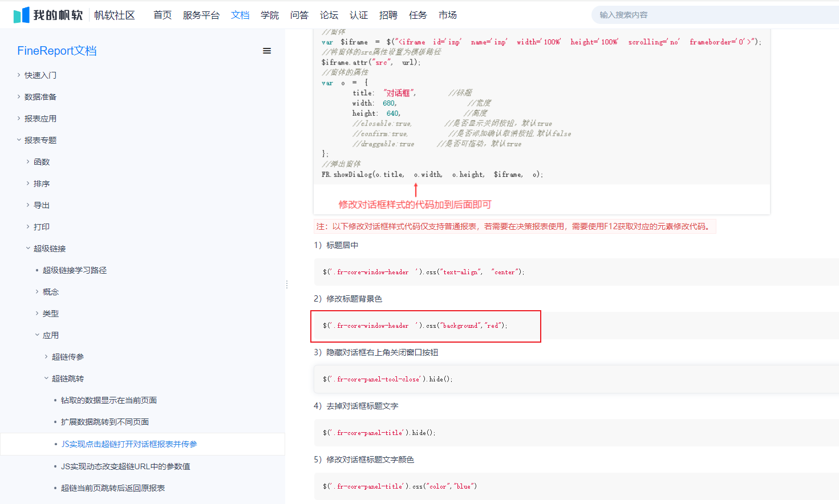Screen dimensions: 839x504
Task: Collapse the 超链跳转 chevron
Action: tap(46, 378)
